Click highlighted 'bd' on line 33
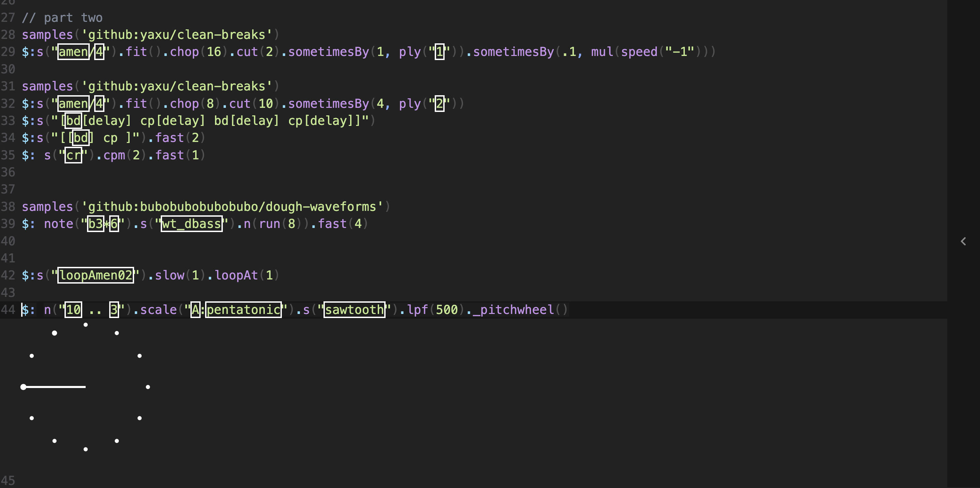The image size is (980, 488). pos(73,120)
